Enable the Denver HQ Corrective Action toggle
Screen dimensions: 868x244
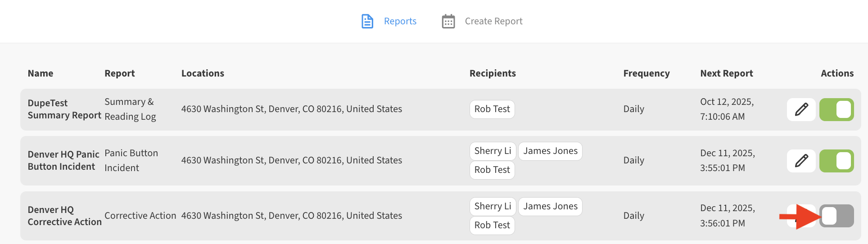pyautogui.click(x=836, y=216)
